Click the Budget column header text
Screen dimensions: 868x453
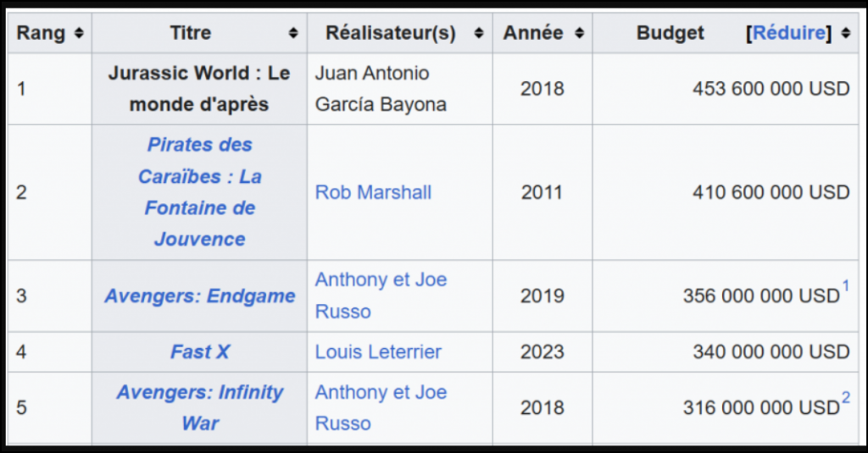(670, 33)
